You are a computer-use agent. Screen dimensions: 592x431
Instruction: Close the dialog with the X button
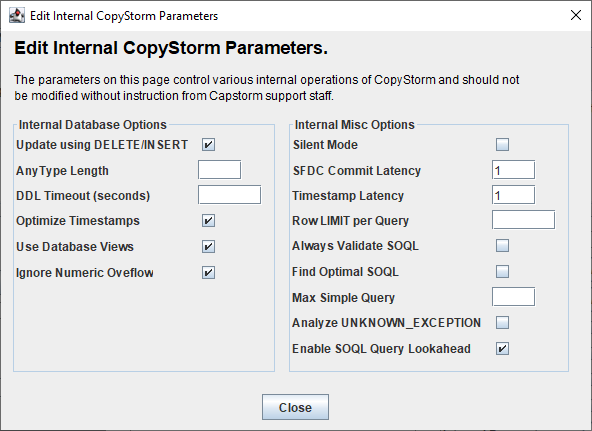pyautogui.click(x=576, y=15)
